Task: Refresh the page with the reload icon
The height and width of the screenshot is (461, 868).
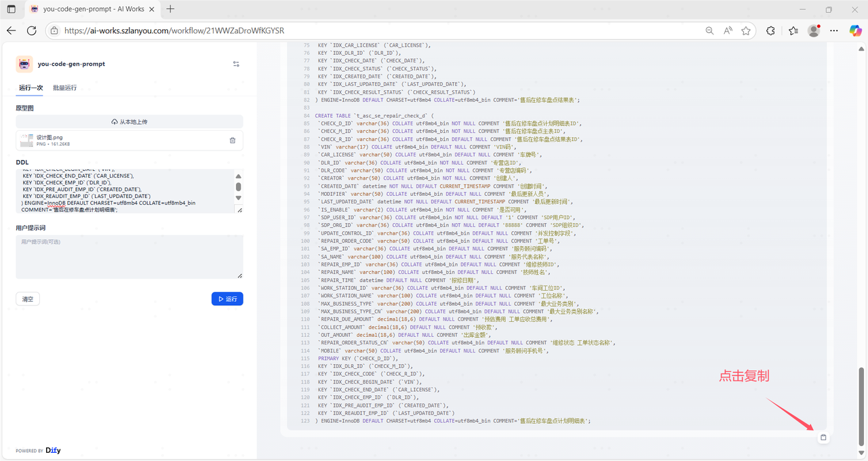Action: (32, 31)
